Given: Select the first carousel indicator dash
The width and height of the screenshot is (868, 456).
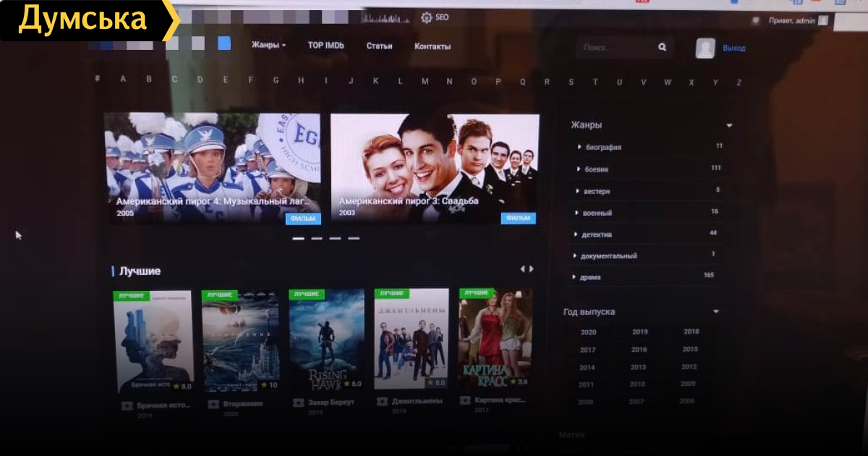Looking at the screenshot, I should [x=297, y=237].
